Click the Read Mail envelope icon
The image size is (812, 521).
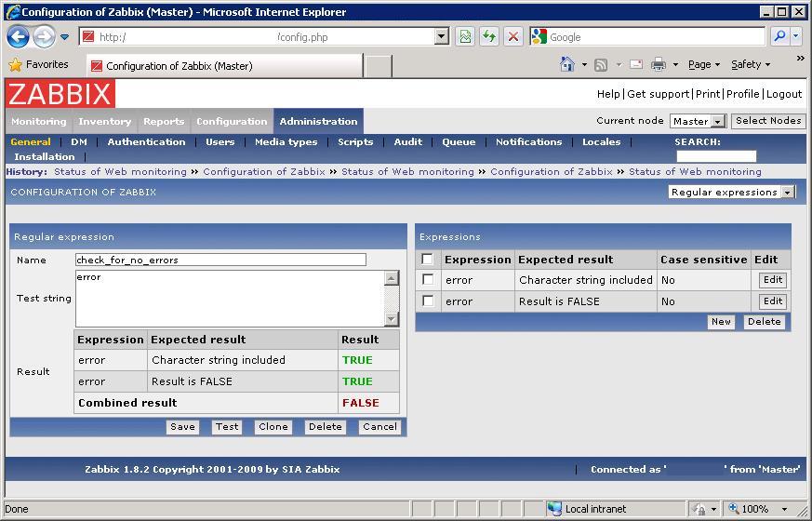636,64
